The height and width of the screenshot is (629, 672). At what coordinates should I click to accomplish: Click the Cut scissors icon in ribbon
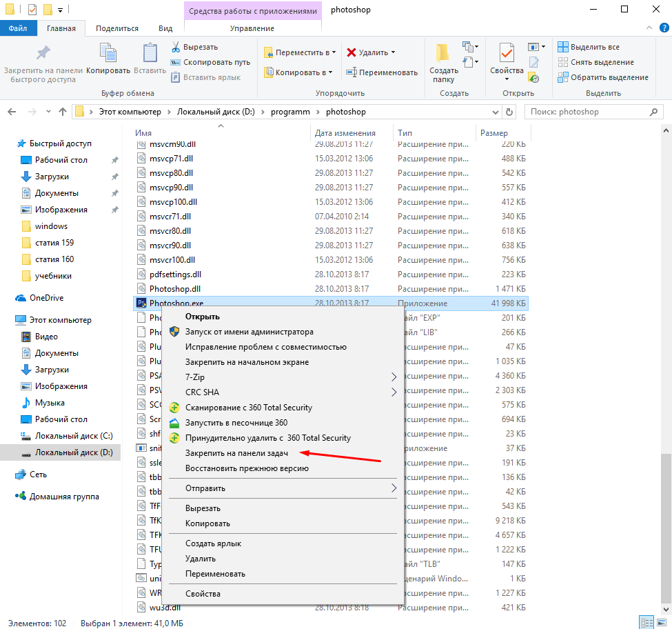pyautogui.click(x=176, y=47)
